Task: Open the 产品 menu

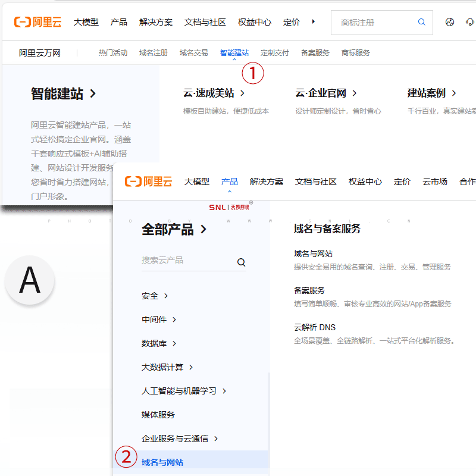Action: pyautogui.click(x=229, y=182)
